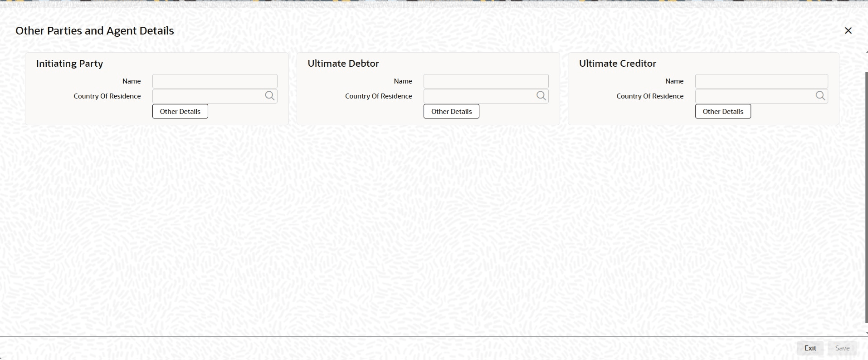Click Ultimate Creditor Name field

(761, 81)
